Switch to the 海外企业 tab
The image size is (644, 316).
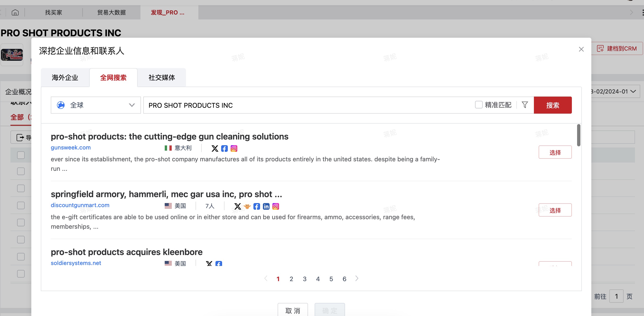pyautogui.click(x=65, y=78)
